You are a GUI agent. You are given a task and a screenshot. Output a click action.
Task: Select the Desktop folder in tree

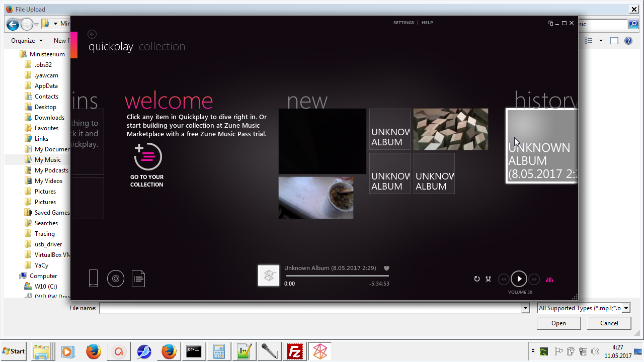point(40,107)
